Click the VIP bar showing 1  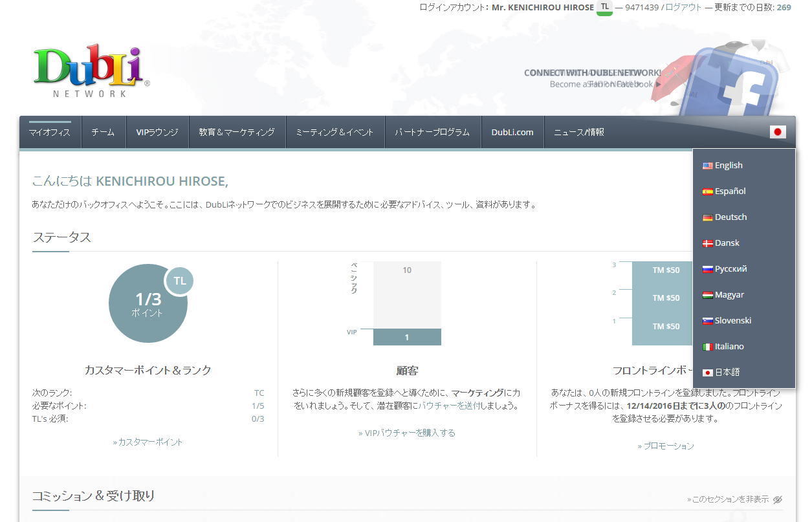[x=407, y=337]
